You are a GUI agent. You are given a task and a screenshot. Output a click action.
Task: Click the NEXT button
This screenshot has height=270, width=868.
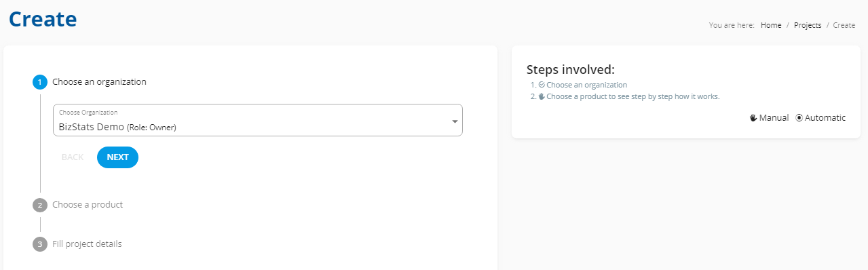point(117,157)
